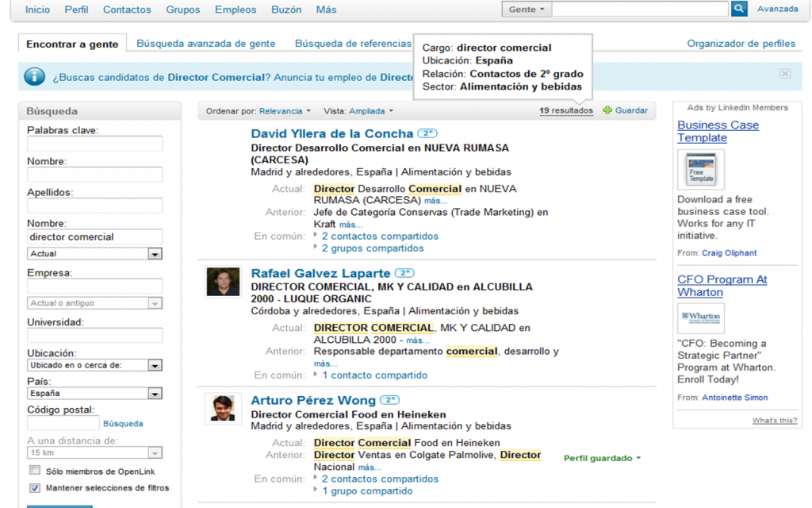Click the blue info icon in banner
This screenshot has height=508, width=812.
[x=35, y=77]
